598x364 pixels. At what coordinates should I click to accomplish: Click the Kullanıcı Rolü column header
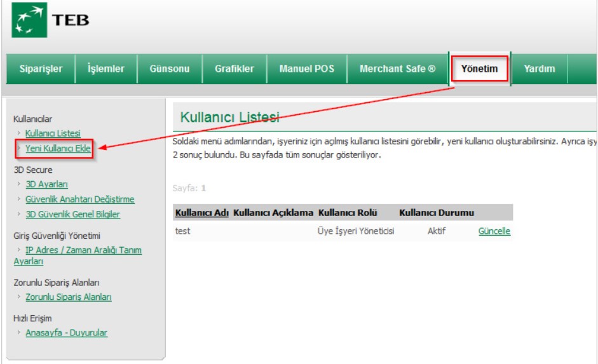click(x=348, y=213)
